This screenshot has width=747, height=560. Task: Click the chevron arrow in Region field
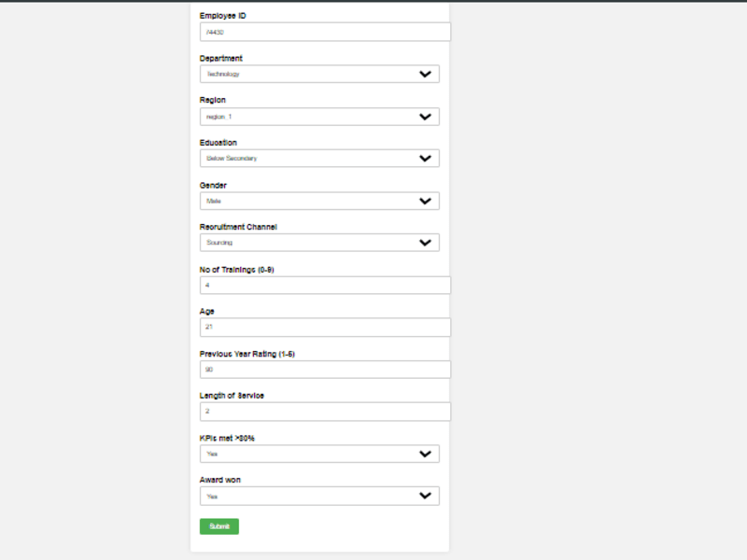[x=425, y=117]
